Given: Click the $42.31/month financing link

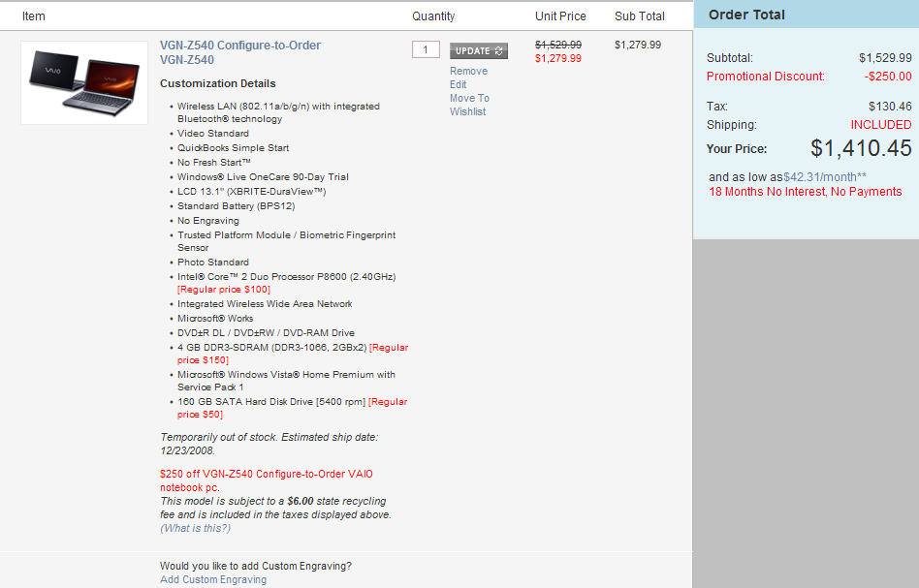Looking at the screenshot, I should coord(825,177).
